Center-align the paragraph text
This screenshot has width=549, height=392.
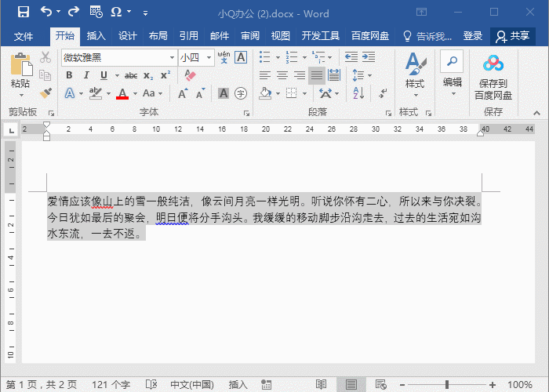(x=282, y=75)
